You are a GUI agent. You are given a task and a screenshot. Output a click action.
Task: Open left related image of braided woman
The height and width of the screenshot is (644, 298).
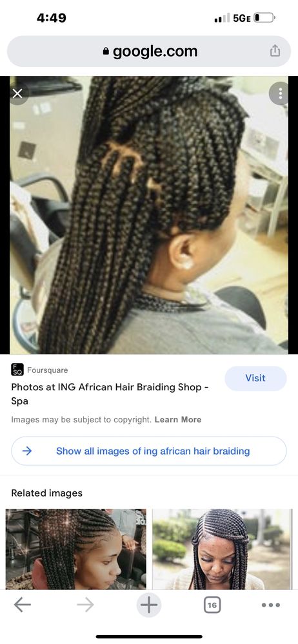pyautogui.click(x=75, y=549)
